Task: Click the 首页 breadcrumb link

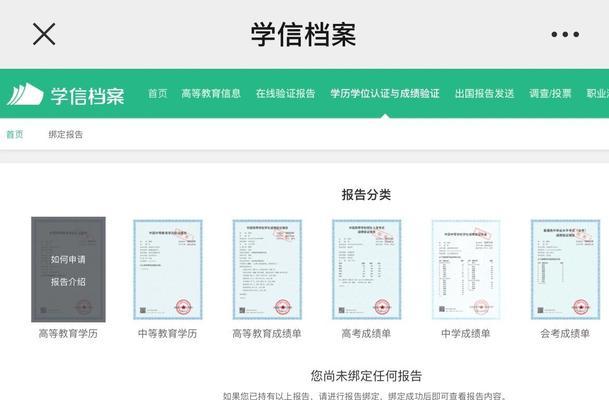Action: click(15, 134)
